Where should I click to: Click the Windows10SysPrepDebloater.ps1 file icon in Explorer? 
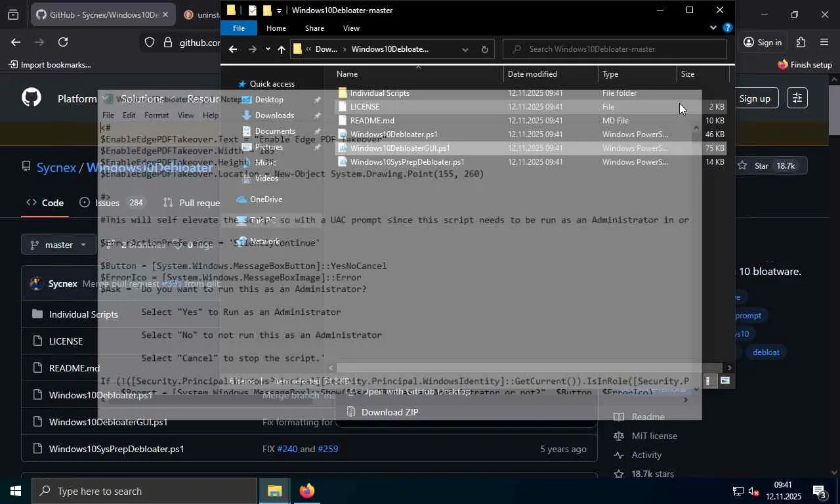pos(342,162)
